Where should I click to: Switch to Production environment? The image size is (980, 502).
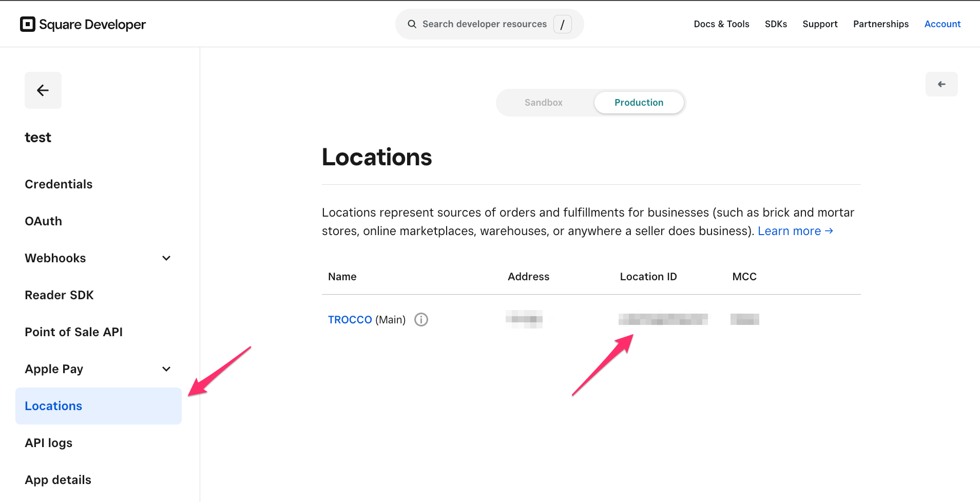pyautogui.click(x=639, y=103)
